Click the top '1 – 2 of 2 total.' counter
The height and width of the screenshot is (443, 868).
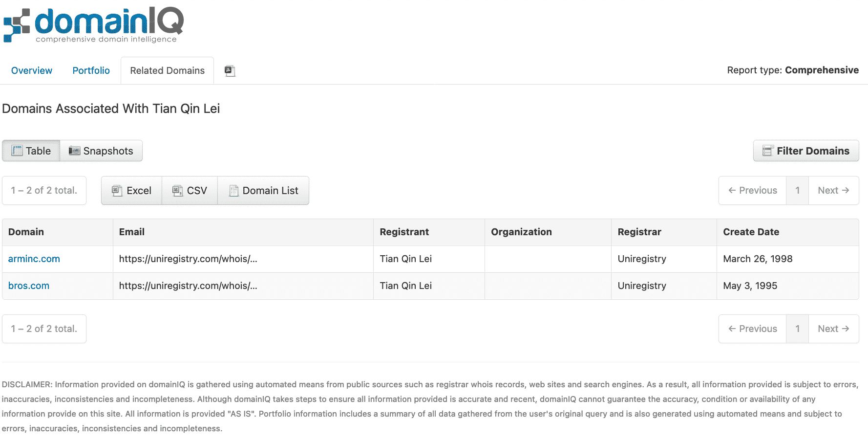tap(44, 190)
